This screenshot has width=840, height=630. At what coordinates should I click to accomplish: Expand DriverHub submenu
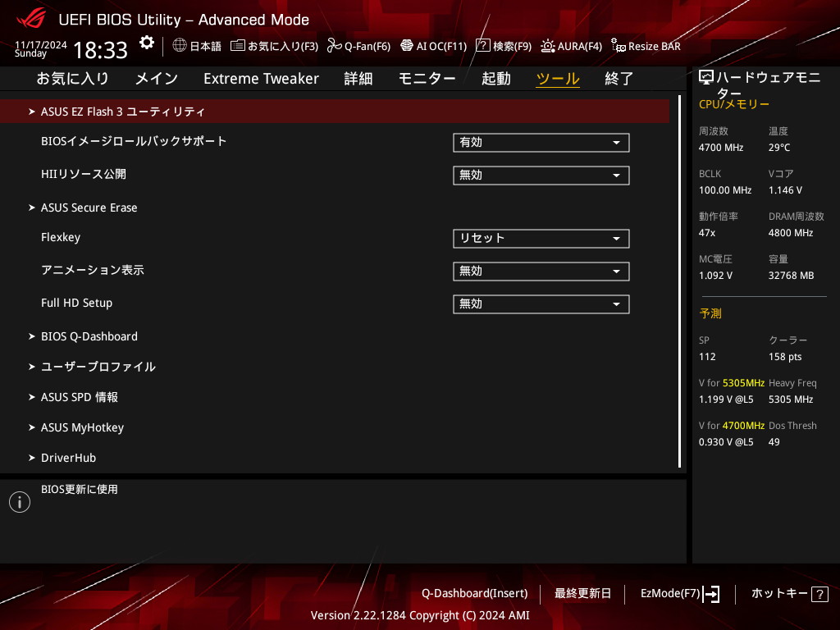coord(68,458)
